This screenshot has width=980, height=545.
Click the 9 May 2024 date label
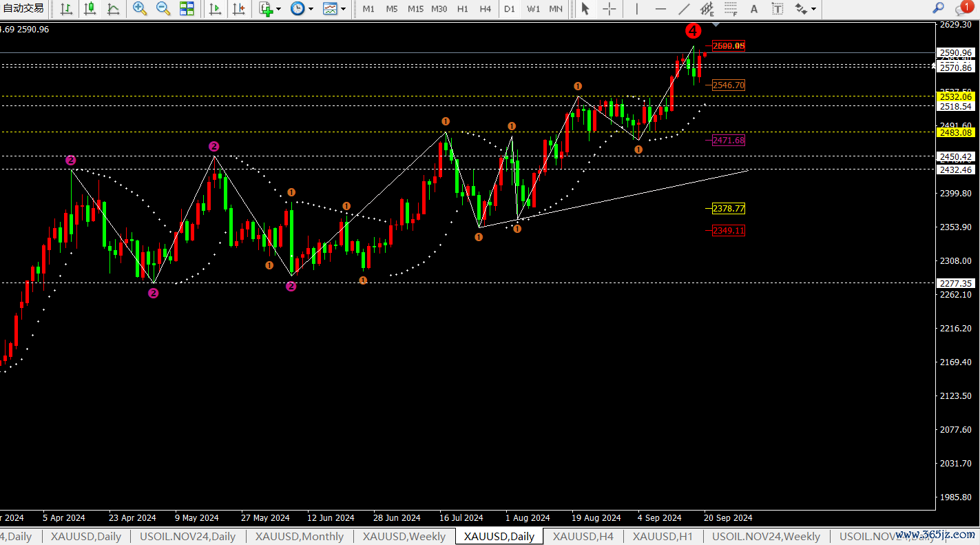click(197, 517)
